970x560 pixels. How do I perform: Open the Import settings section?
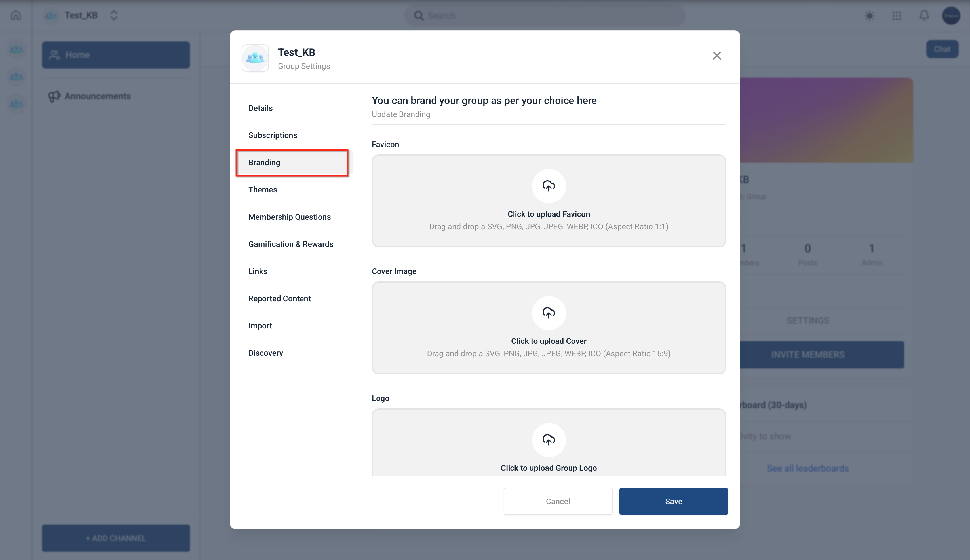[294, 326]
